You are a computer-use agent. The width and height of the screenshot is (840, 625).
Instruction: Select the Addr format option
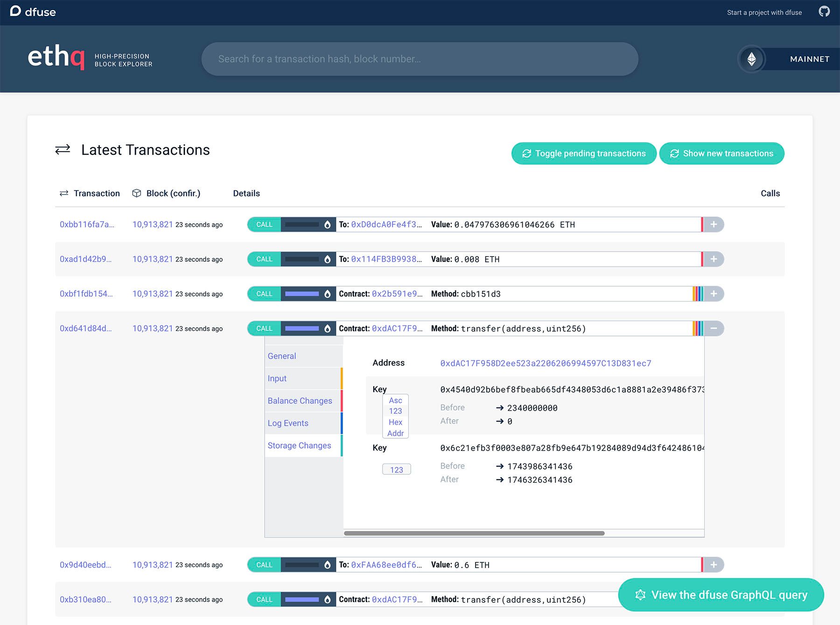click(x=395, y=434)
